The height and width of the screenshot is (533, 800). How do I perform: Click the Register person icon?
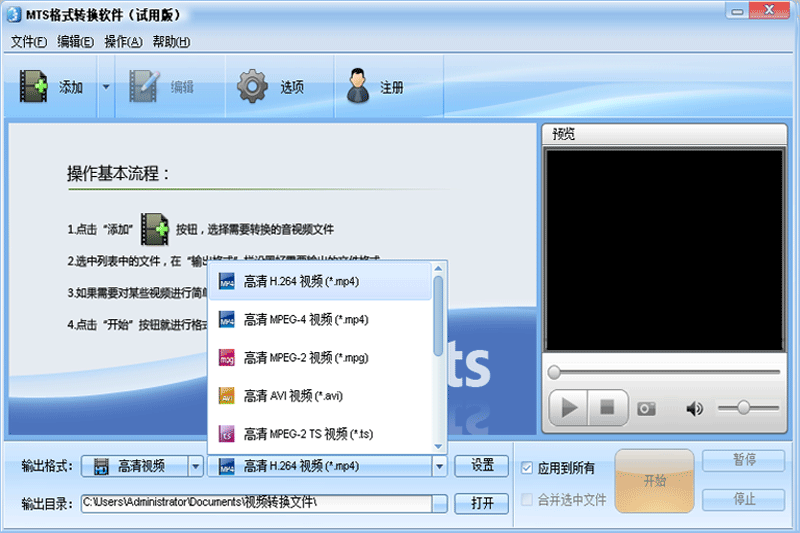coord(358,86)
